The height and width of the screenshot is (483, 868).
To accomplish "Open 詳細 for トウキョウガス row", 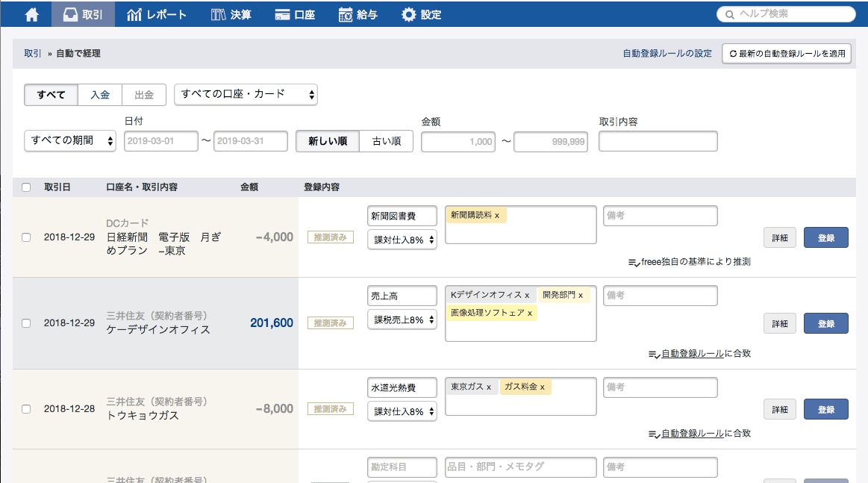I will 780,409.
